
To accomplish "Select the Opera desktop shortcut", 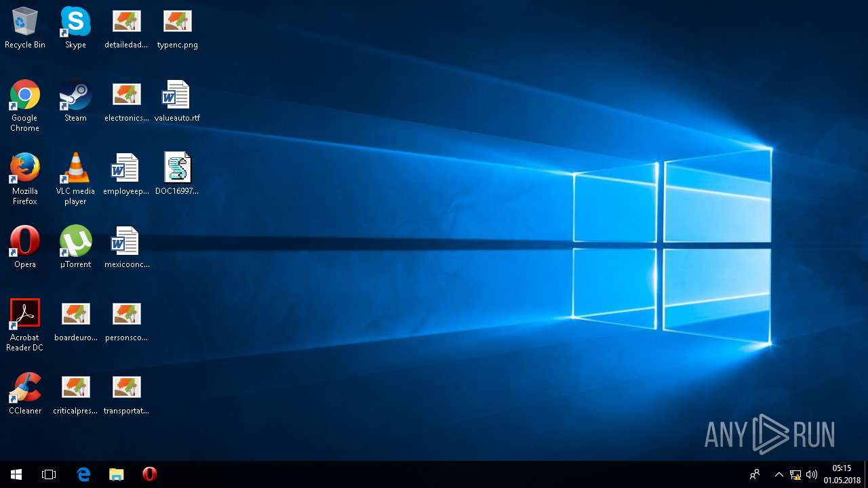I will [25, 248].
